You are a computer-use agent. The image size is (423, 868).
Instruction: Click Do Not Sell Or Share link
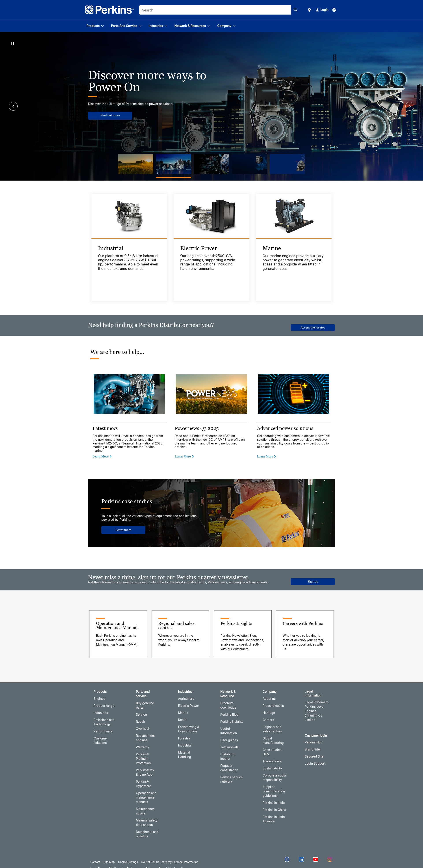click(x=170, y=862)
